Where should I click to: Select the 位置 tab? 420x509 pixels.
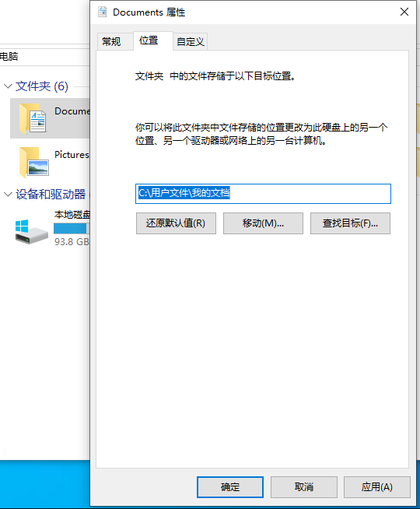point(149,40)
